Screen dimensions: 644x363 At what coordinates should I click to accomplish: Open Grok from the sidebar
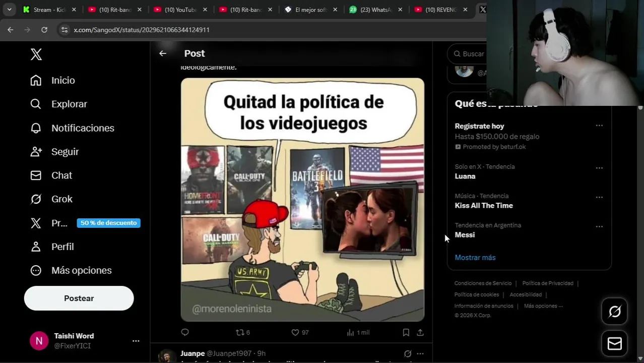(x=51, y=199)
